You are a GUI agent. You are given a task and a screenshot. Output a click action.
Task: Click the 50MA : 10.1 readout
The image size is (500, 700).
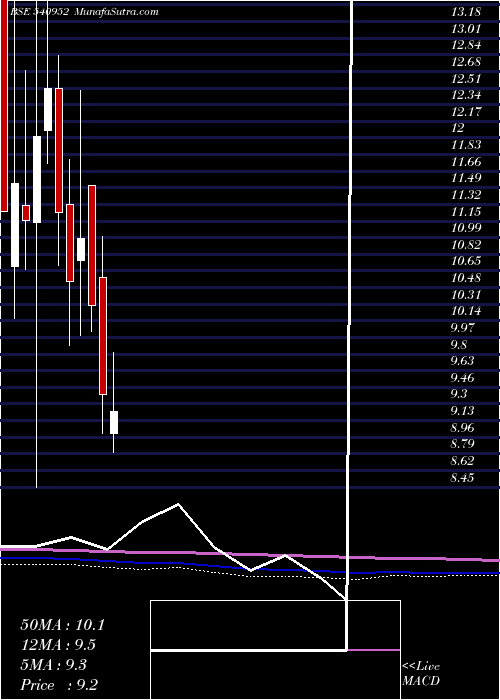pyautogui.click(x=62, y=625)
